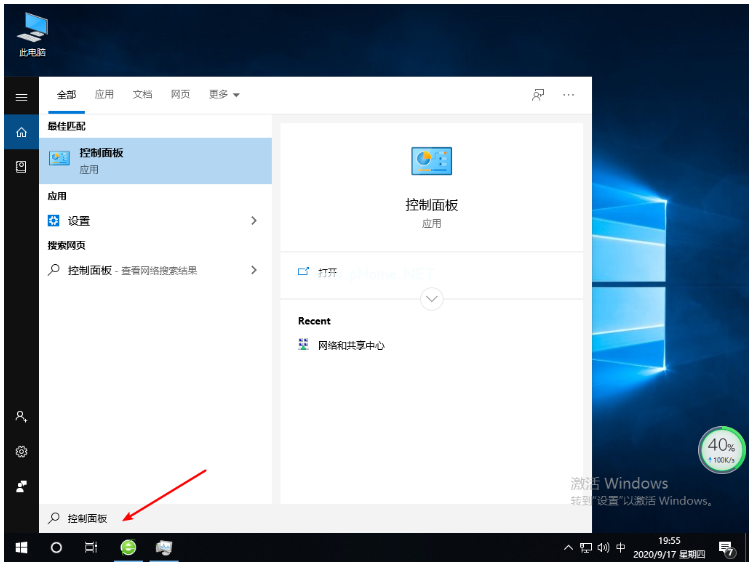
Task: Click 打开 to open the Control Panel
Action: point(327,271)
